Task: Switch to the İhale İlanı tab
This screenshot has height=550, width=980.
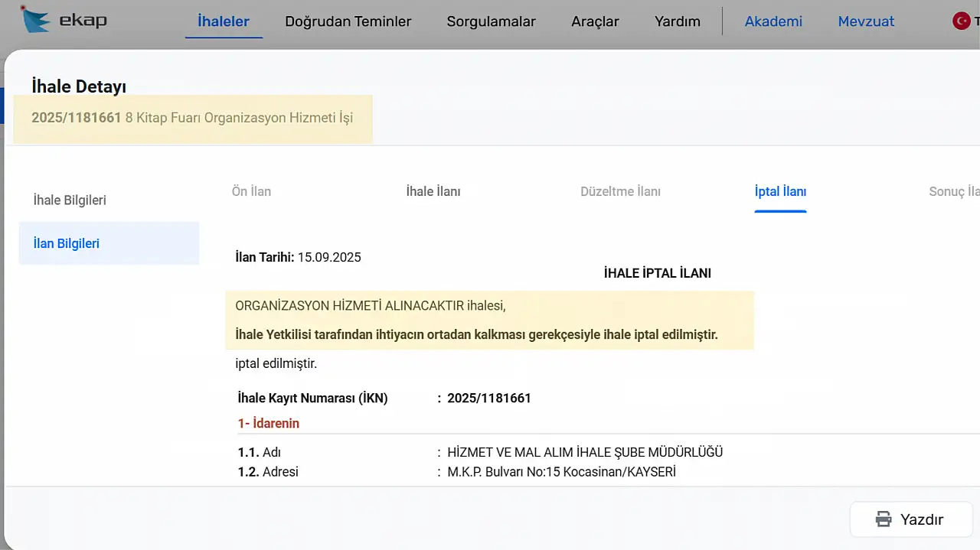Action: (x=433, y=191)
